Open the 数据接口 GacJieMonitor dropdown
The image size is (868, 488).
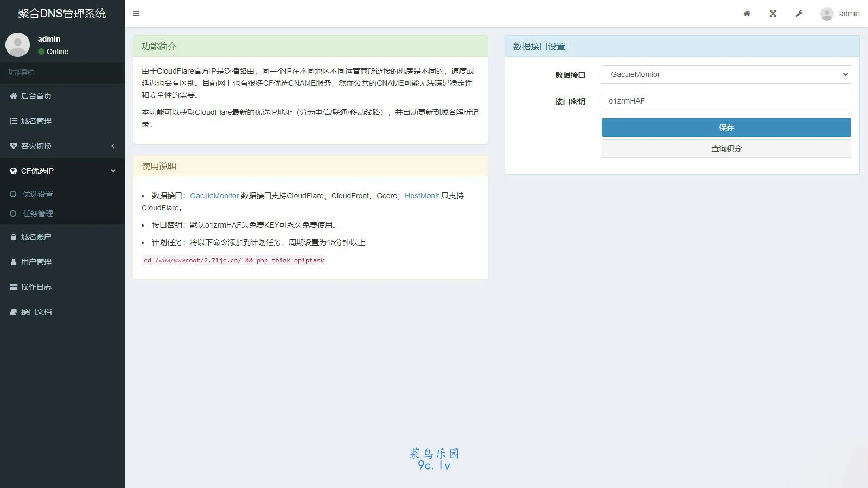(726, 74)
